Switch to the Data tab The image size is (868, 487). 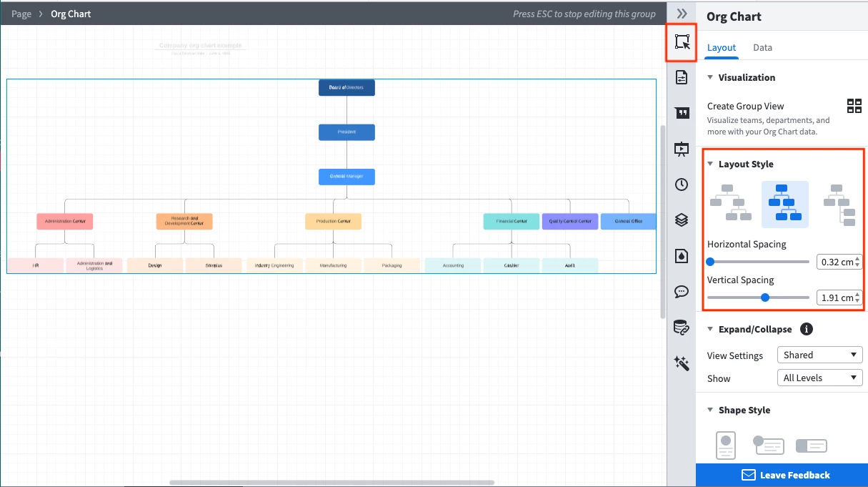pyautogui.click(x=762, y=47)
